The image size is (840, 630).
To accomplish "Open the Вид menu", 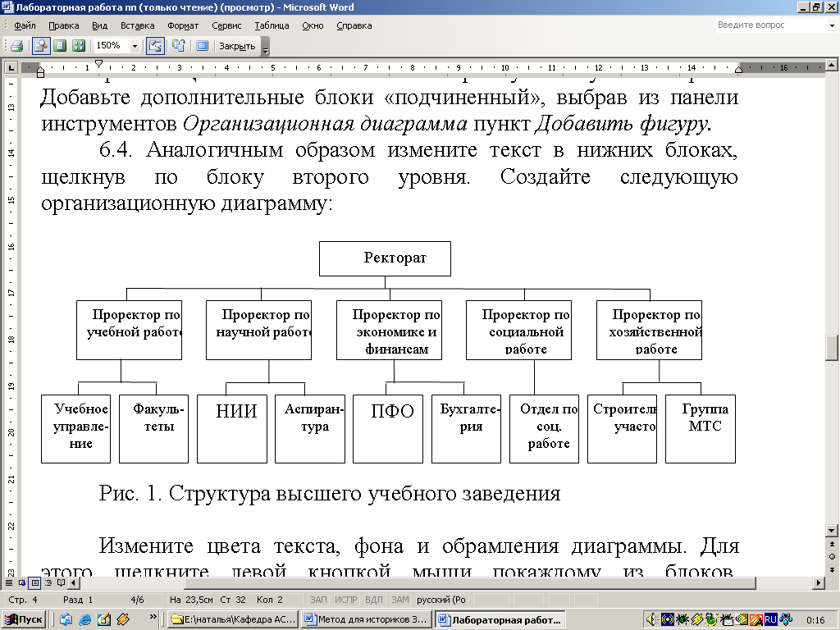I will (99, 25).
